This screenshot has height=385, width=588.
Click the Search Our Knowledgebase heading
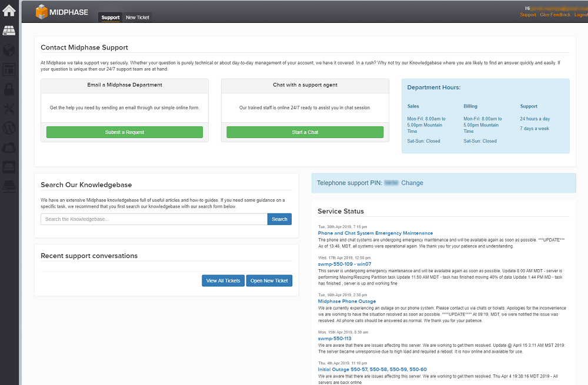(86, 185)
